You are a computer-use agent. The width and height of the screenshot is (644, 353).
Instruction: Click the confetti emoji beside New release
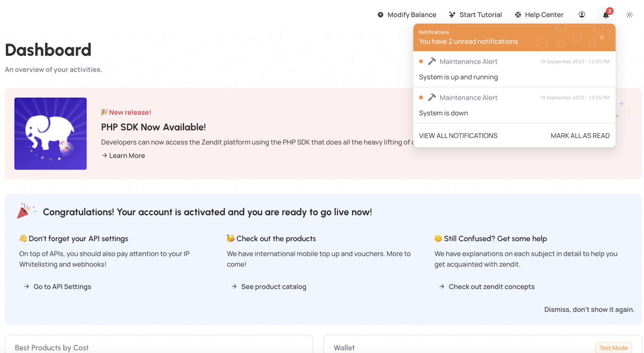click(105, 112)
